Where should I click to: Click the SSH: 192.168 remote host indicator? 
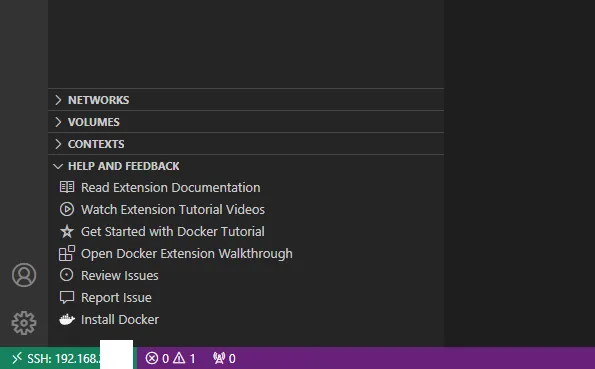click(64, 358)
